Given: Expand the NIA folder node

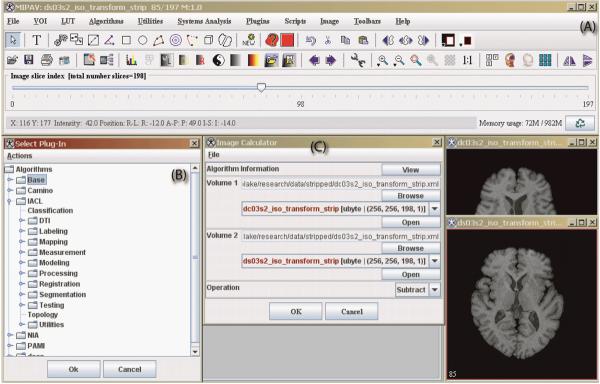Looking at the screenshot, I should pos(10,335).
